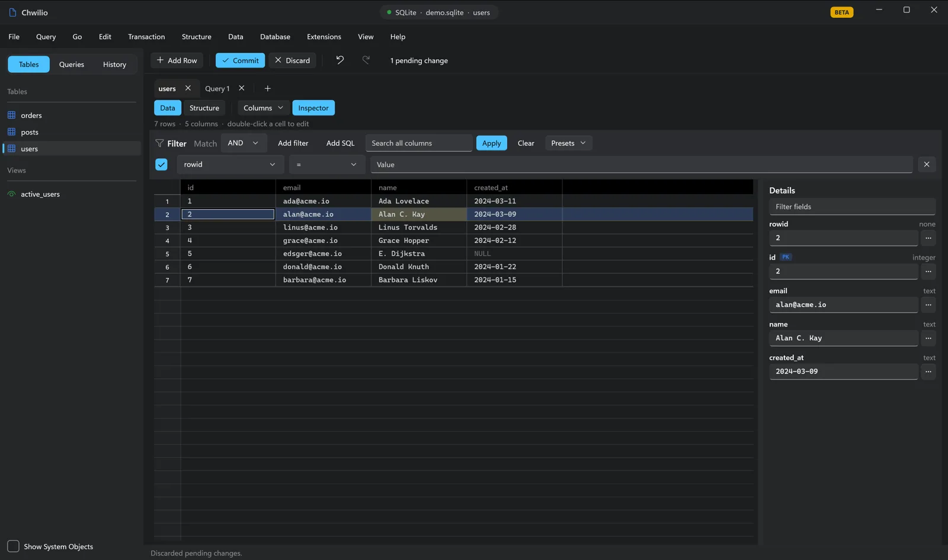Click the Add SQL button
This screenshot has height=560, width=948.
pos(340,143)
